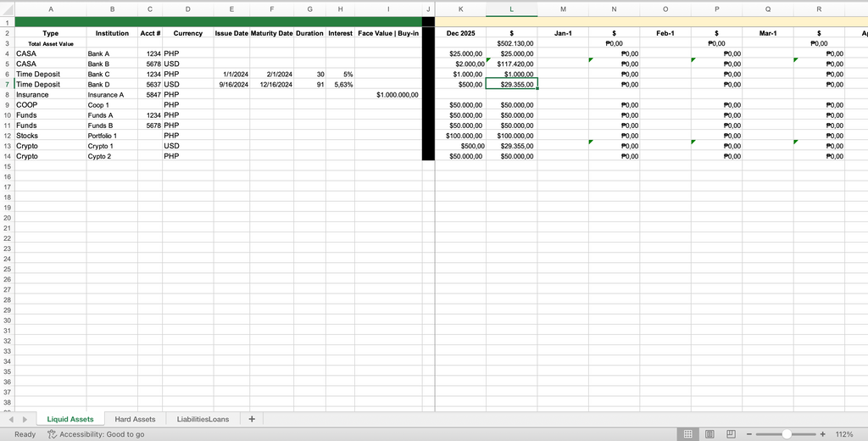Select the Portfolio 1 cell
This screenshot has height=441, width=868.
(x=112, y=136)
